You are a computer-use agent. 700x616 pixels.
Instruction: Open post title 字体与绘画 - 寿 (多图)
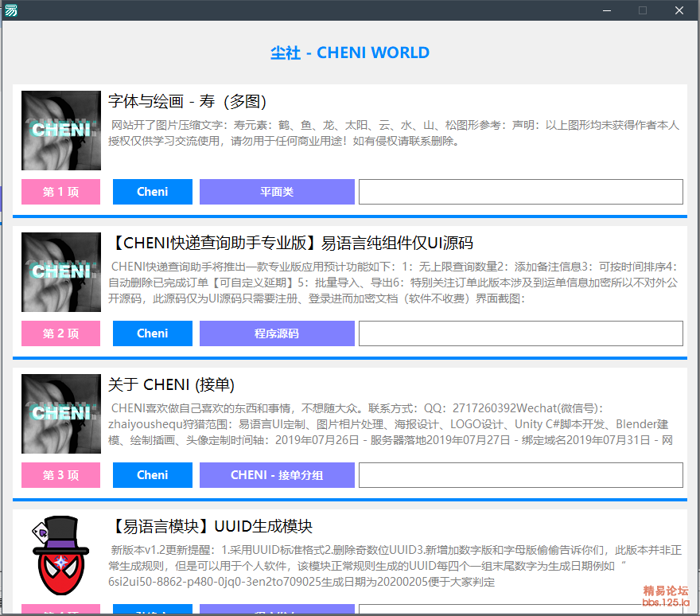coord(187,101)
